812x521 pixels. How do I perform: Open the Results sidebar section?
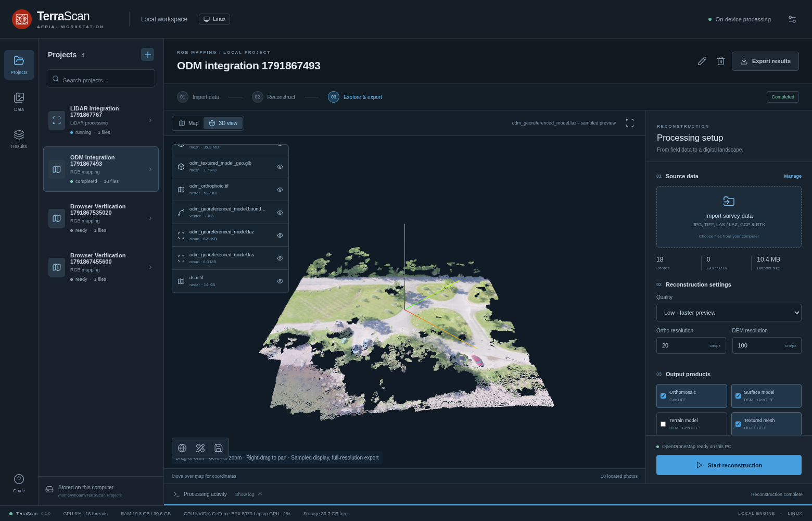pyautogui.click(x=19, y=139)
